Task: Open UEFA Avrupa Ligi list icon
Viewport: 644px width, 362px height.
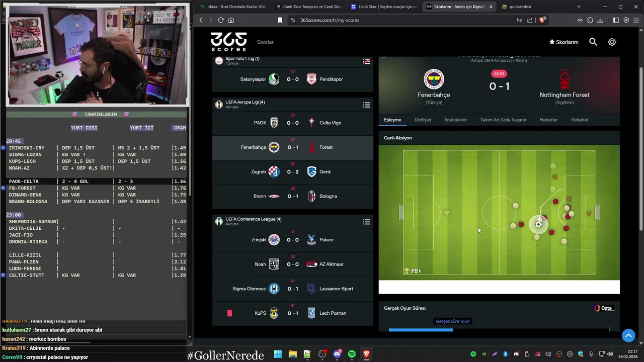Action: click(x=366, y=105)
